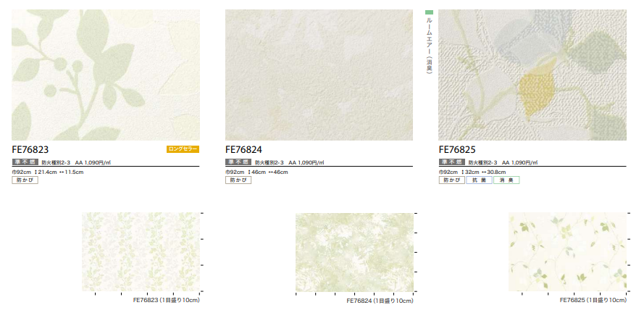Image resolution: width=644 pixels, height=313 pixels.
Task: Click the green square marker above ルームエアー
Action: pos(428,13)
